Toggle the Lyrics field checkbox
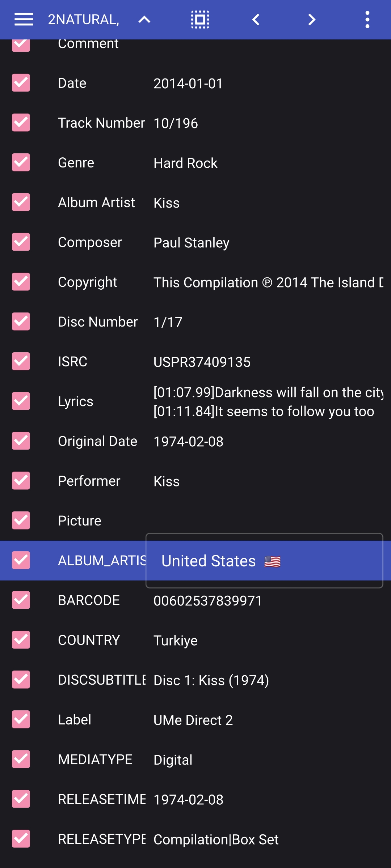 tap(21, 401)
